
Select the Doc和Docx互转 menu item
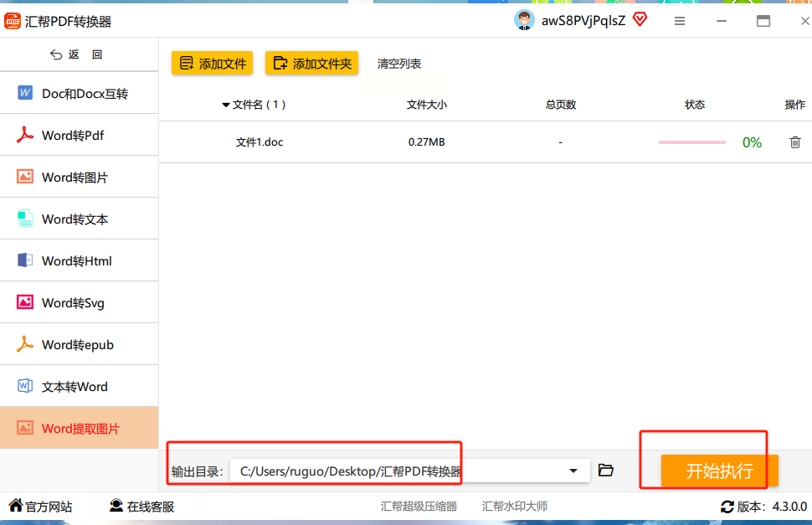coord(80,93)
